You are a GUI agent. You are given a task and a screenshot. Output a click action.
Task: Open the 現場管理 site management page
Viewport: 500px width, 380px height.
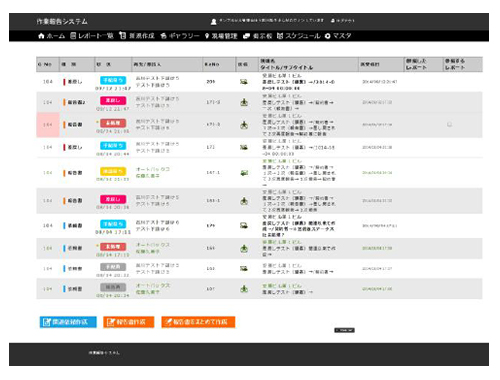[x=221, y=36]
